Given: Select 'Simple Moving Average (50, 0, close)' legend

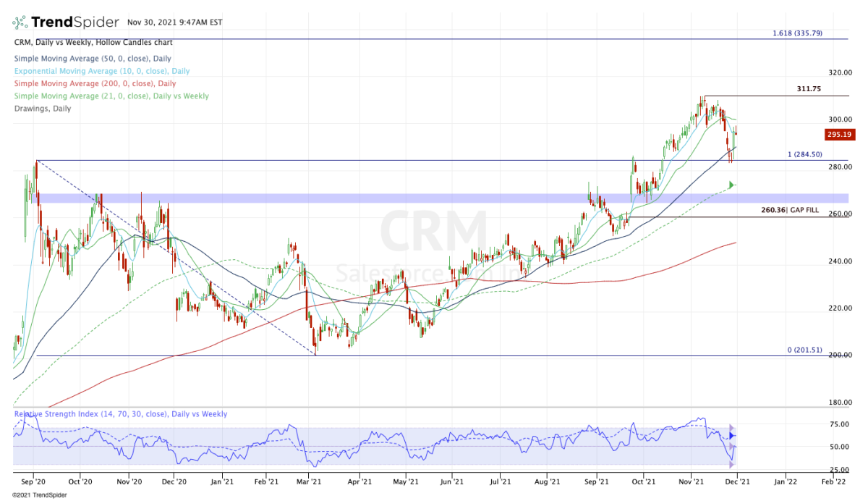Looking at the screenshot, I should pyautogui.click(x=92, y=59).
